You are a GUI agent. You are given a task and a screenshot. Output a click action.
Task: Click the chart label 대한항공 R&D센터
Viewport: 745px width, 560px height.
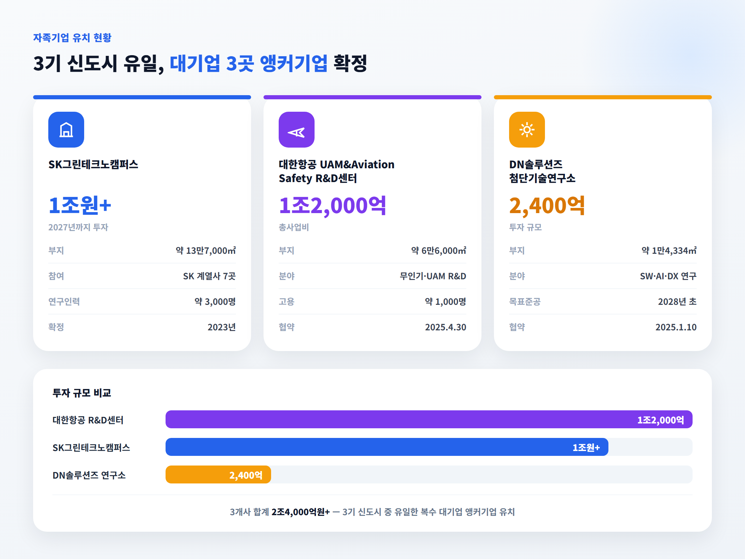[x=88, y=420]
